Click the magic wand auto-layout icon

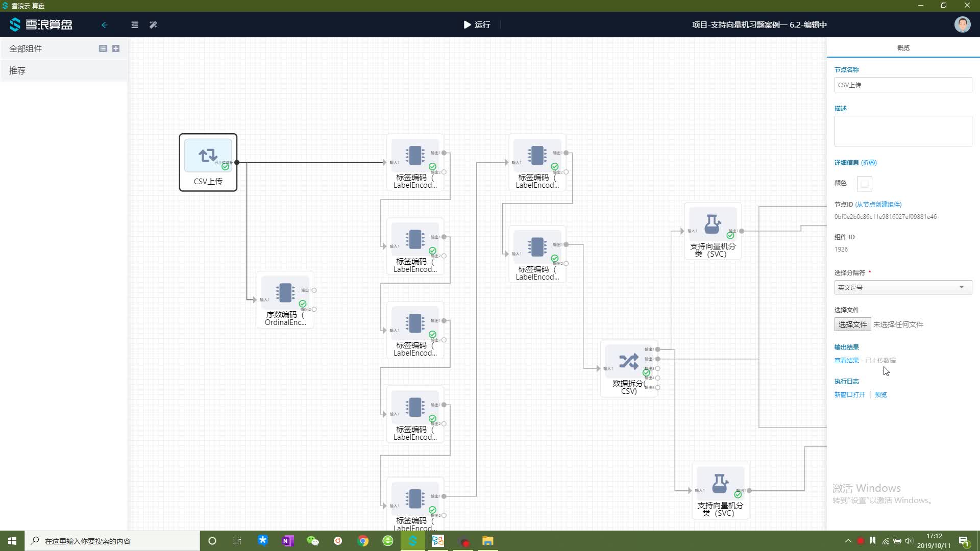point(153,24)
